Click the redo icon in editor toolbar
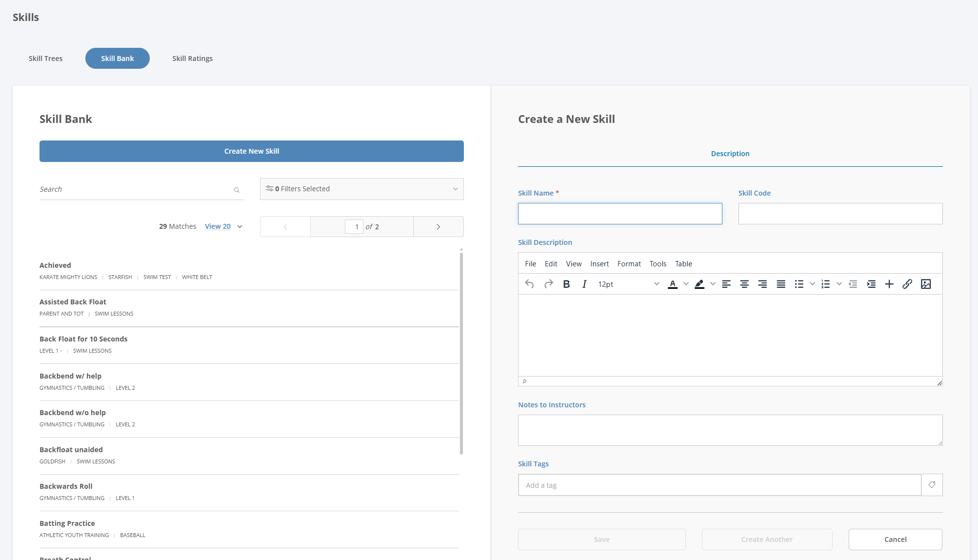This screenshot has width=978, height=560. [x=549, y=284]
